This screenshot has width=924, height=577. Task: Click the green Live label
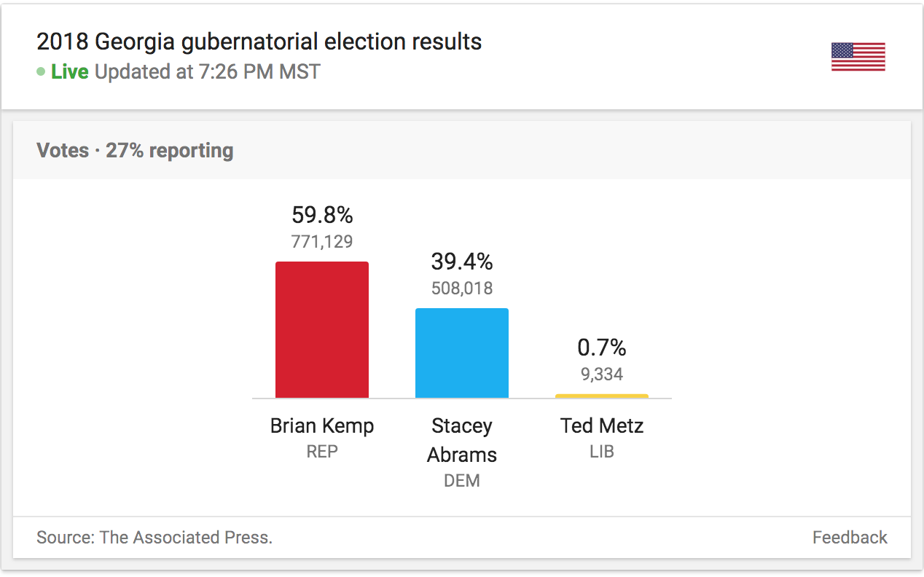click(70, 72)
